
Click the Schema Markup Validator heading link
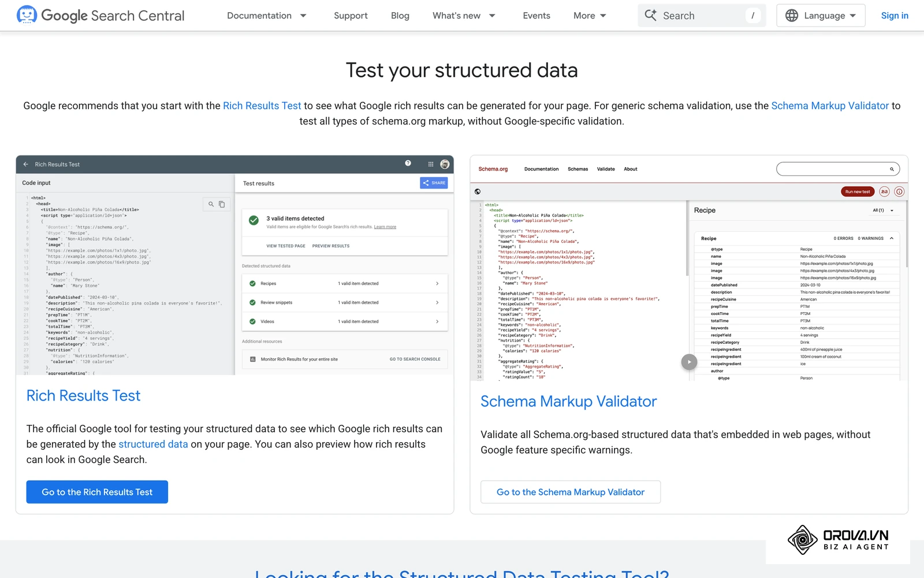tap(569, 401)
